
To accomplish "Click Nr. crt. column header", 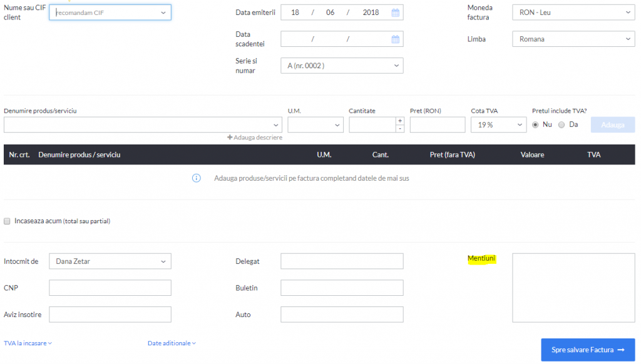I will pyautogui.click(x=19, y=155).
